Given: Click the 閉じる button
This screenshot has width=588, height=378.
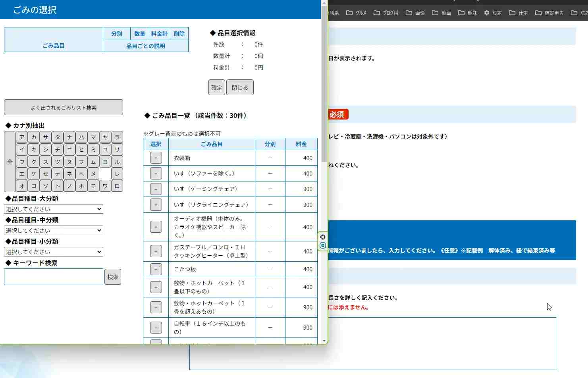Looking at the screenshot, I should click(240, 88).
